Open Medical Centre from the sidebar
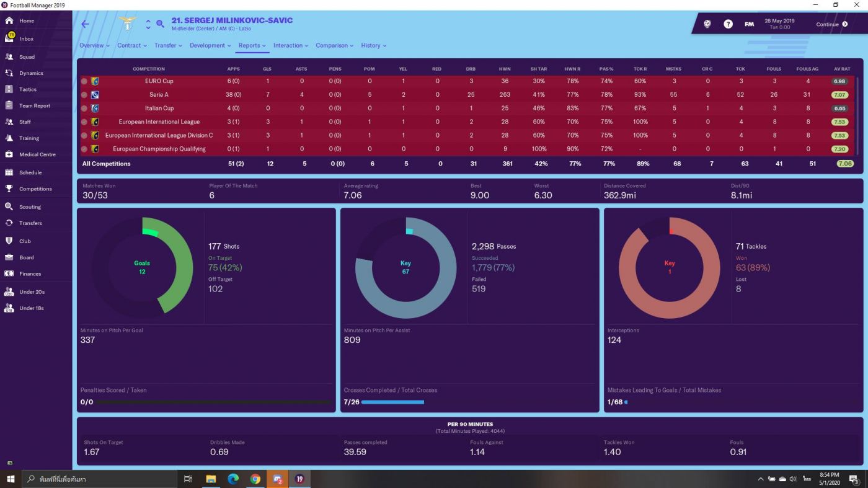This screenshot has width=868, height=488. coord(37,154)
